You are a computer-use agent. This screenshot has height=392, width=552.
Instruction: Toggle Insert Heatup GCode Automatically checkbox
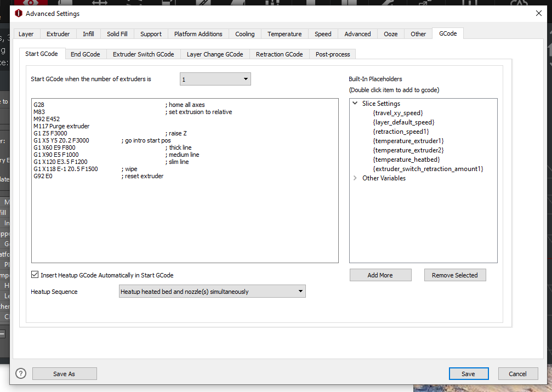[x=35, y=274]
